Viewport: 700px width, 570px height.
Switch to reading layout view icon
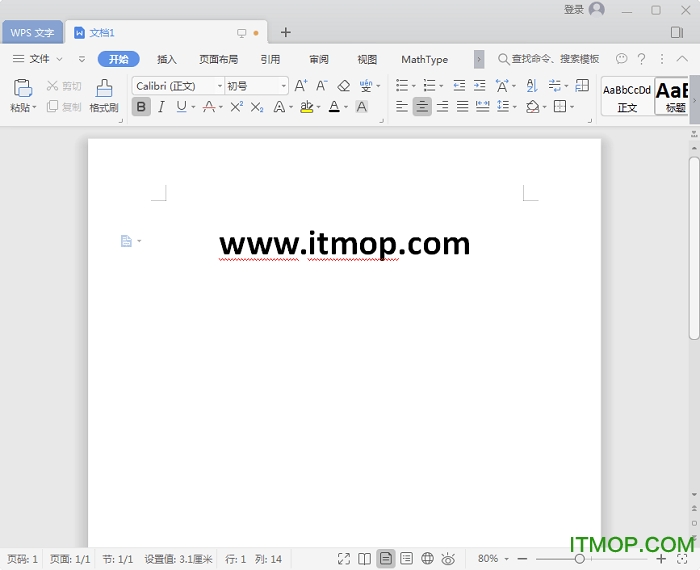(x=364, y=558)
